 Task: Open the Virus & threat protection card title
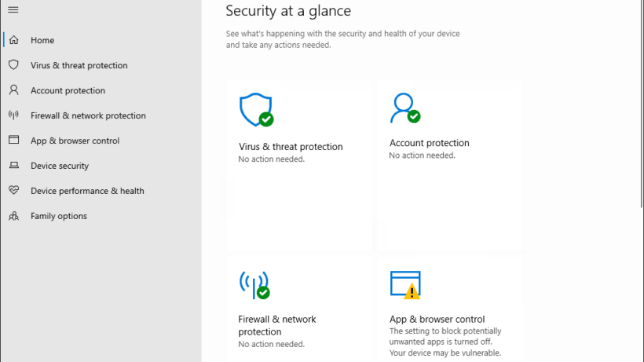[291, 147]
